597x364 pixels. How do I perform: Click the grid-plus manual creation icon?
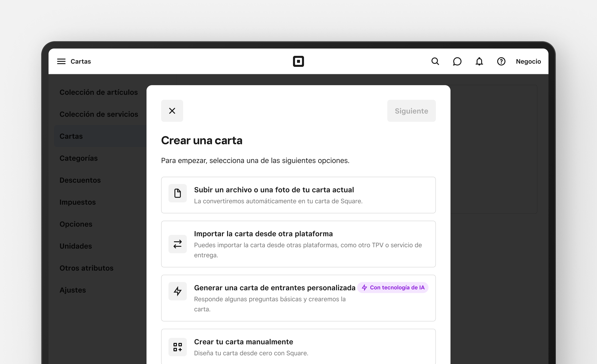click(178, 347)
